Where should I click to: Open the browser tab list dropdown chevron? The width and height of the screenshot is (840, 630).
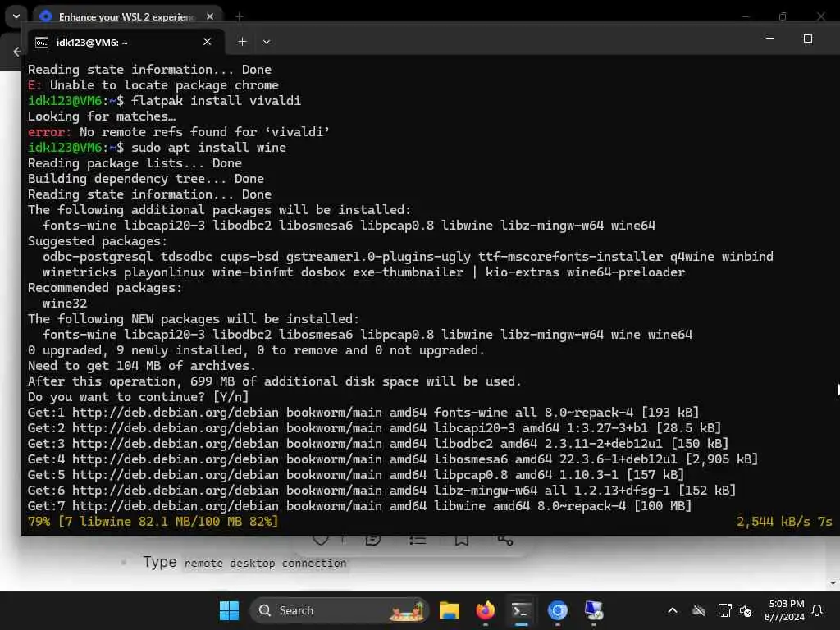(16, 16)
